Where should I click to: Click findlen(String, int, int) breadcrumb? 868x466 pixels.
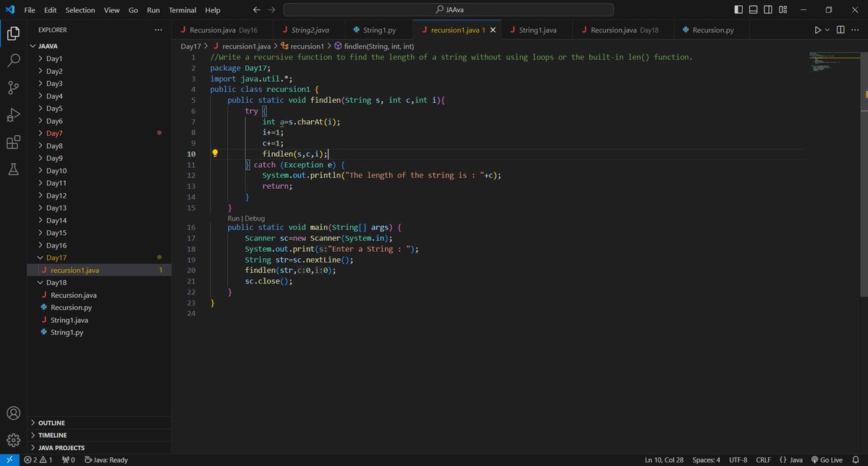[x=373, y=46]
